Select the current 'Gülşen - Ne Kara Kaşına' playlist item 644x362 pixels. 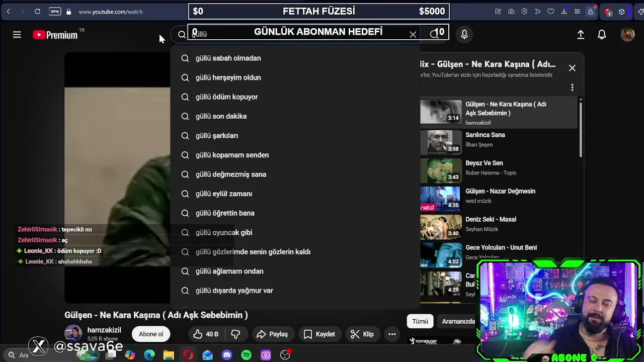(498, 112)
